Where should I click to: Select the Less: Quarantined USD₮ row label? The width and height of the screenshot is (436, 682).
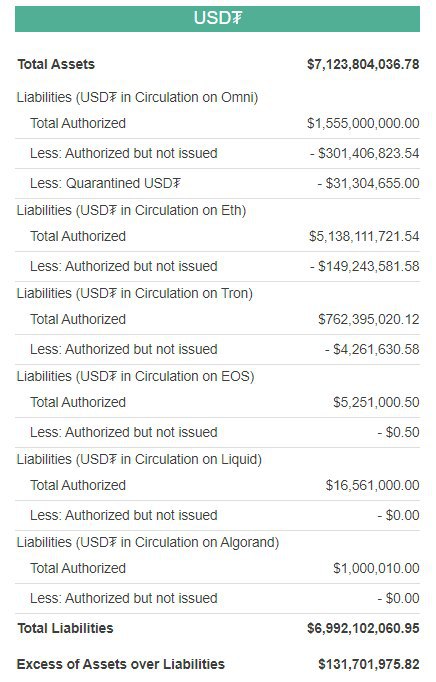click(105, 183)
